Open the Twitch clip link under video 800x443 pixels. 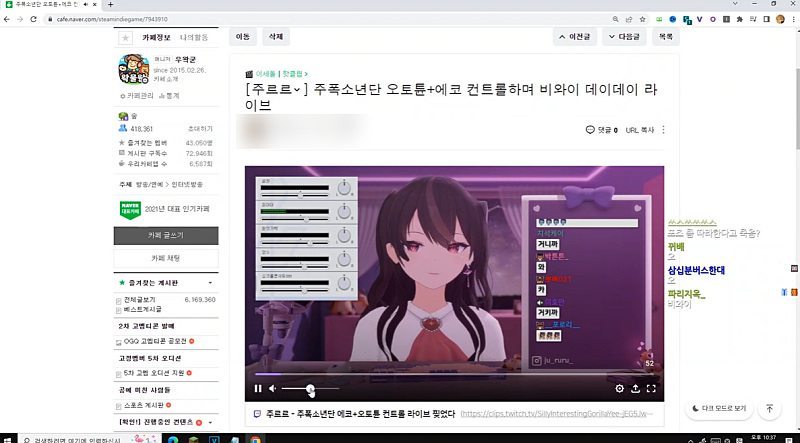(556, 414)
